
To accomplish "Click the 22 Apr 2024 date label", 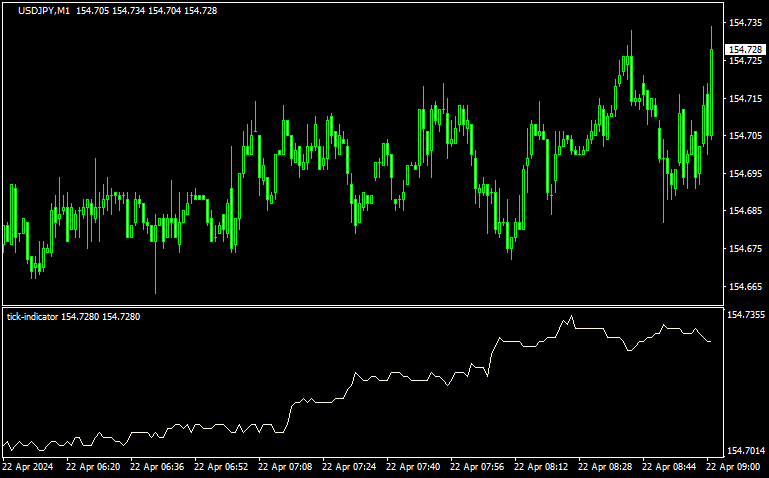I will tap(28, 467).
